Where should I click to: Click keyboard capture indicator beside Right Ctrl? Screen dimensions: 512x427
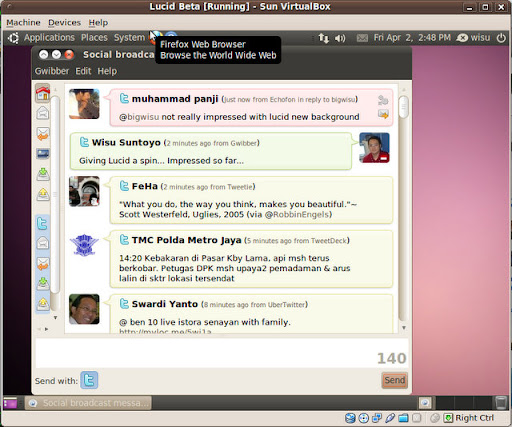tap(448, 418)
